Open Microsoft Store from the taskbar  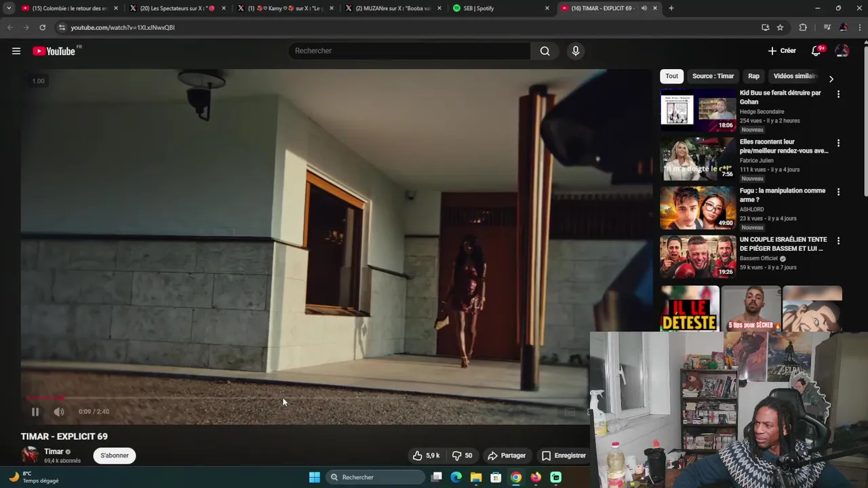(x=496, y=477)
